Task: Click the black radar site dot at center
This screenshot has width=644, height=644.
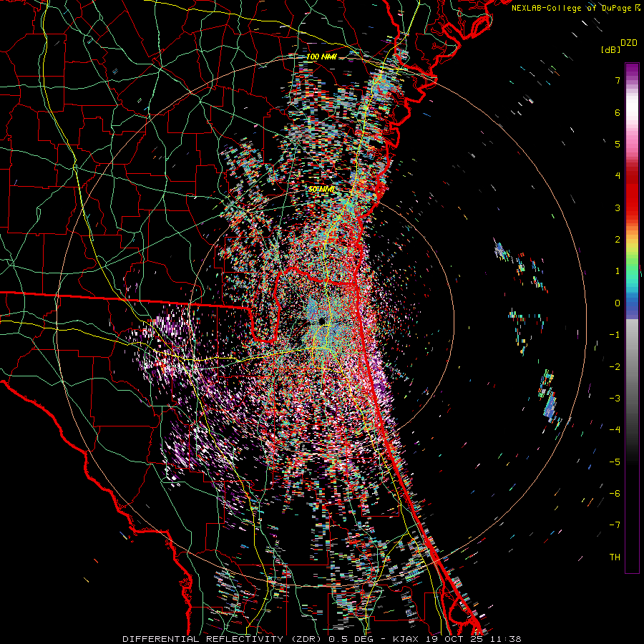Action: 321,321
